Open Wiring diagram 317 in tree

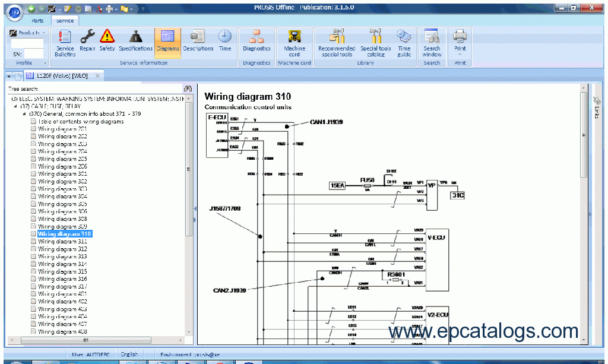[62, 286]
